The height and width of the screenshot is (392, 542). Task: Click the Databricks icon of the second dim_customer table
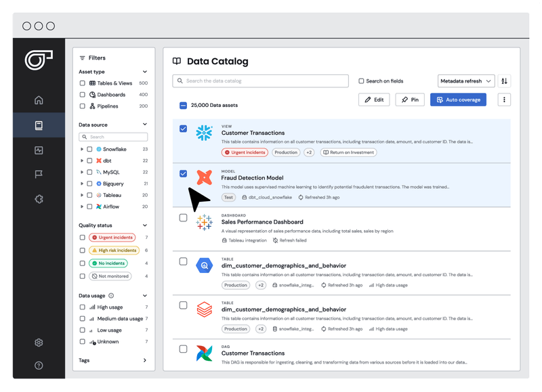(205, 309)
